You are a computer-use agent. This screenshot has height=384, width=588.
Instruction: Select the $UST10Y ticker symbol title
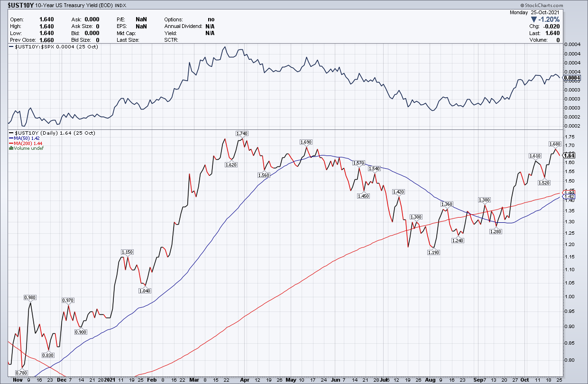point(22,6)
